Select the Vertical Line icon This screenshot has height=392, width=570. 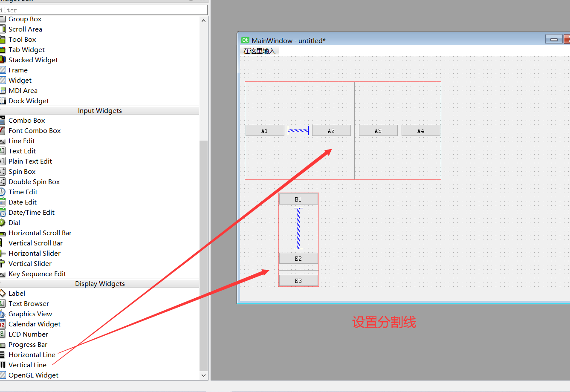click(x=3, y=365)
